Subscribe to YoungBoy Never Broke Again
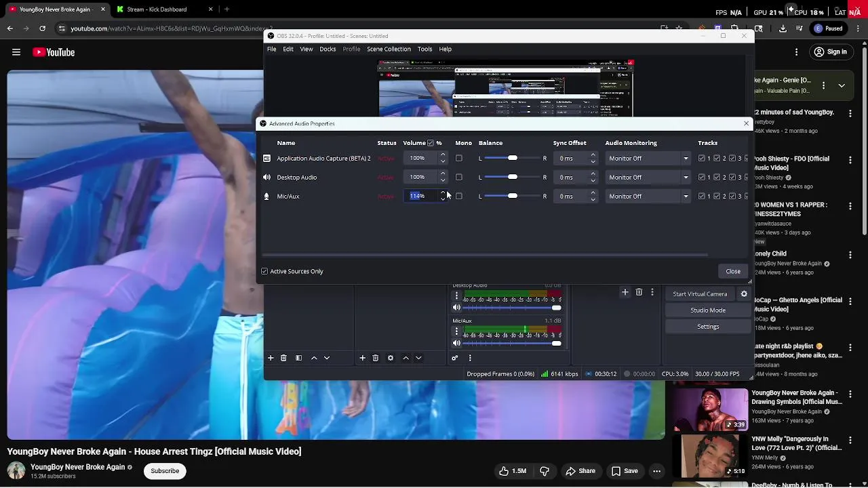868x488 pixels. point(165,471)
